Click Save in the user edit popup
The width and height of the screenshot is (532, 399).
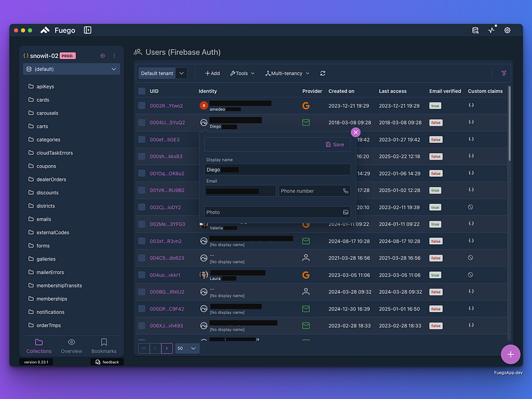tap(335, 144)
